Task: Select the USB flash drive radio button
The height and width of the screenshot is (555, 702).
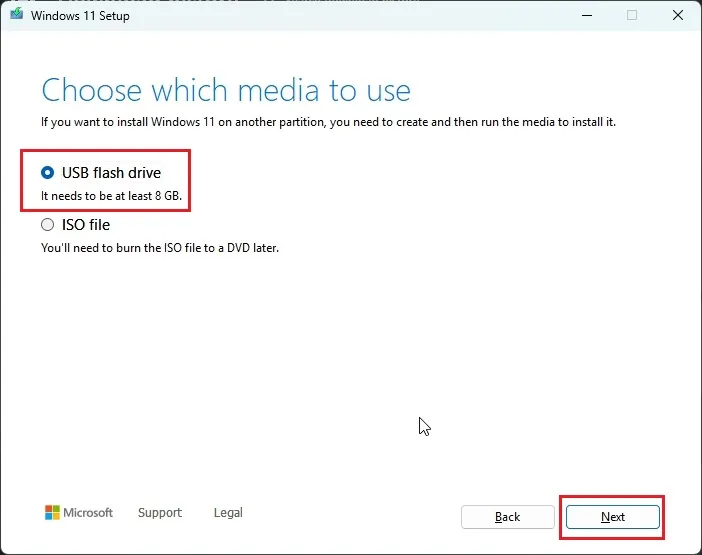Action: click(48, 173)
